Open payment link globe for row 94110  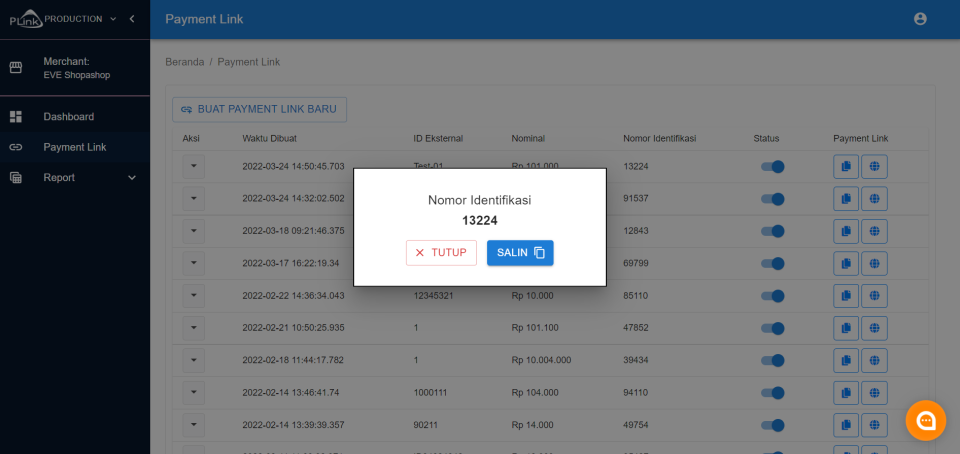click(874, 392)
